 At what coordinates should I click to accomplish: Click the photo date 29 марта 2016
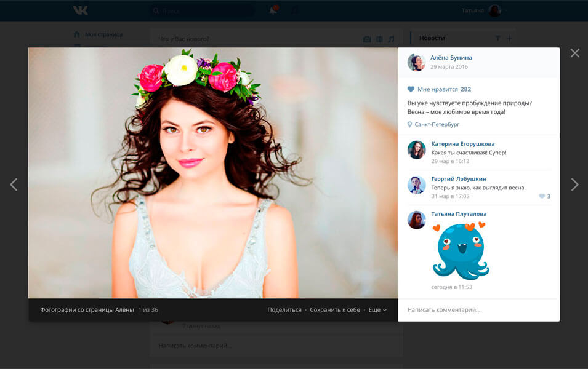click(x=449, y=66)
